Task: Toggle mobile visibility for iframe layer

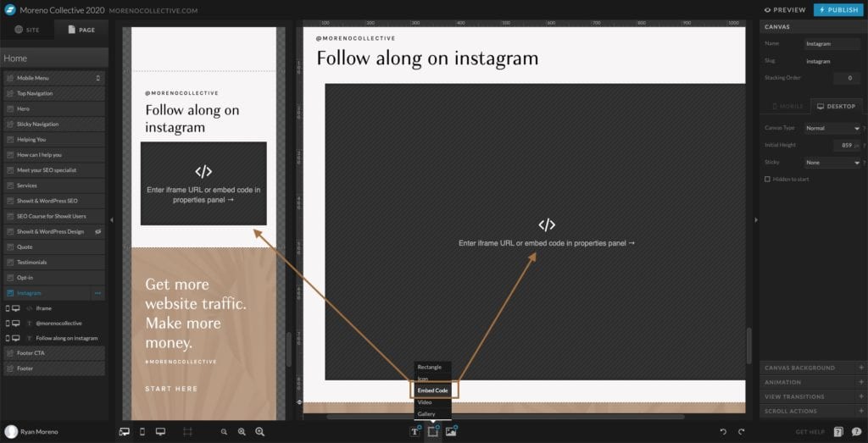Action: point(8,308)
